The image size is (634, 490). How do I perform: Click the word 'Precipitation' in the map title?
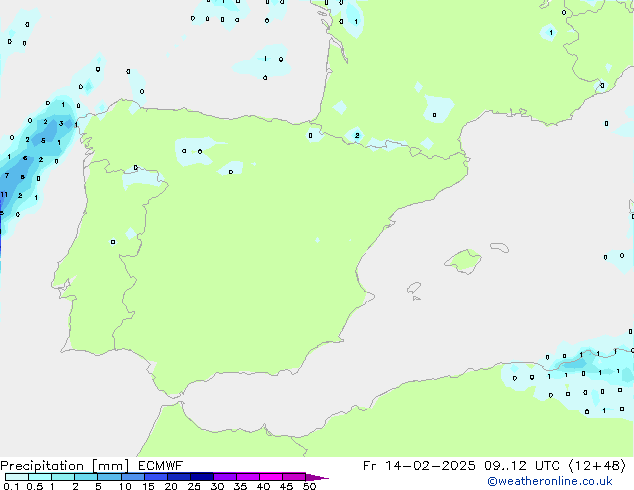[42, 466]
